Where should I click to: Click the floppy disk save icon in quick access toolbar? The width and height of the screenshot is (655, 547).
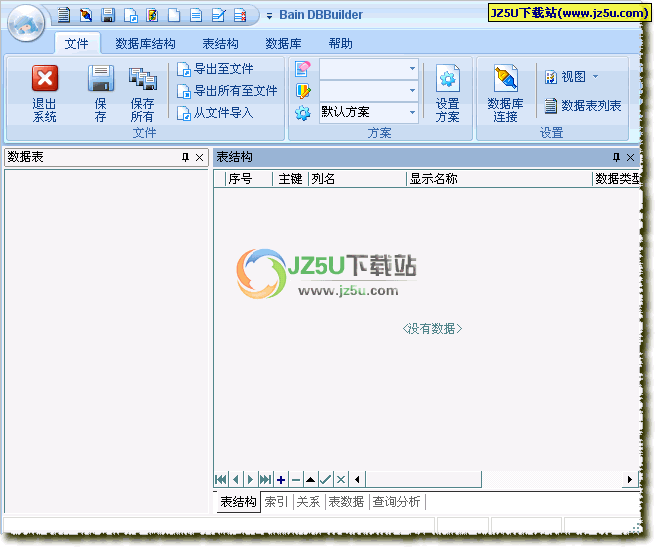click(x=108, y=15)
